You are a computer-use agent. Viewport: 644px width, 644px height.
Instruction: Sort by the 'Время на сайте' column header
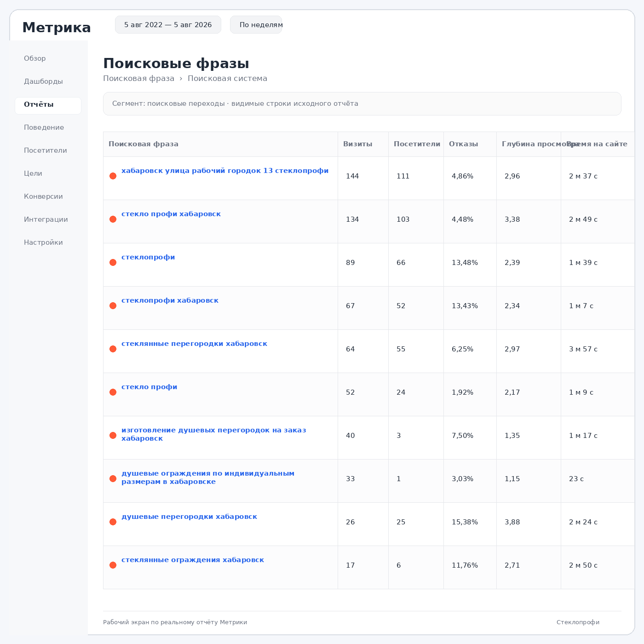coord(597,144)
